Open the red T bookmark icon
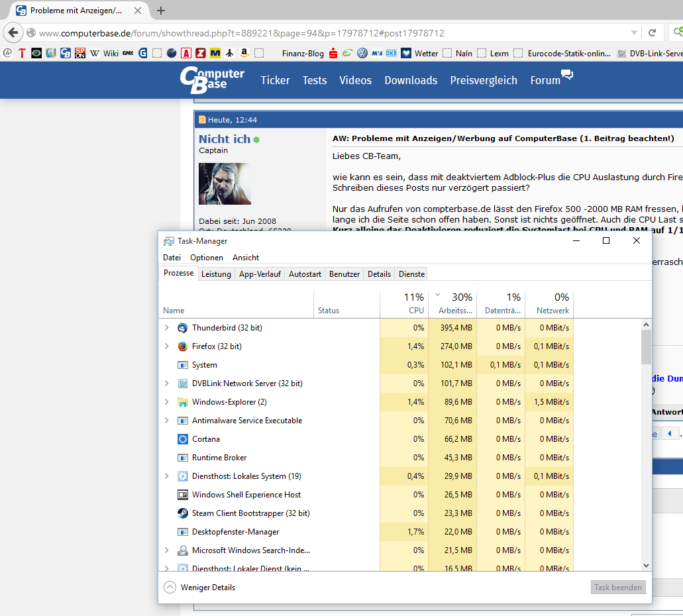This screenshot has height=616, width=683. point(22,53)
